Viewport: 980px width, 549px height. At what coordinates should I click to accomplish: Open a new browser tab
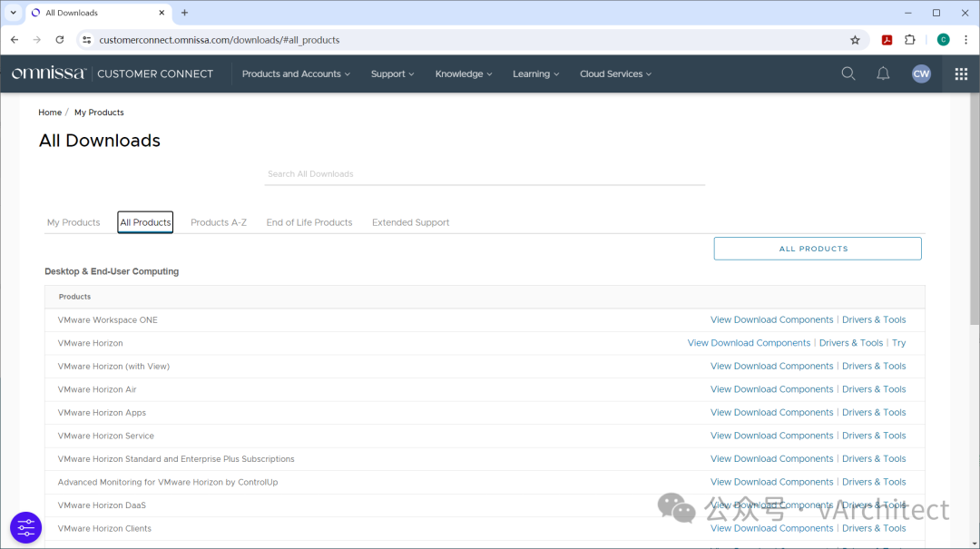point(184,13)
